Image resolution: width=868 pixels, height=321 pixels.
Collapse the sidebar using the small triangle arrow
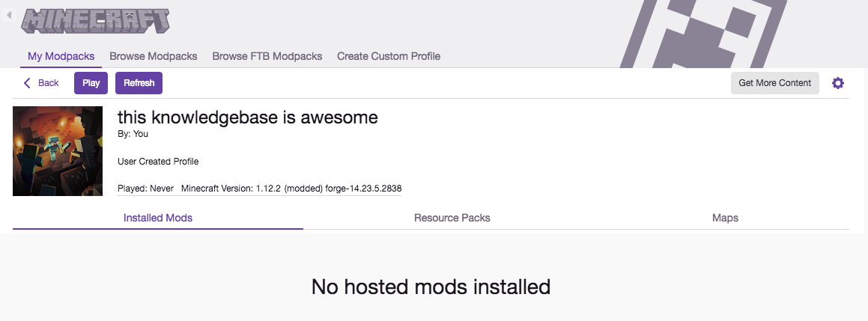tap(9, 15)
